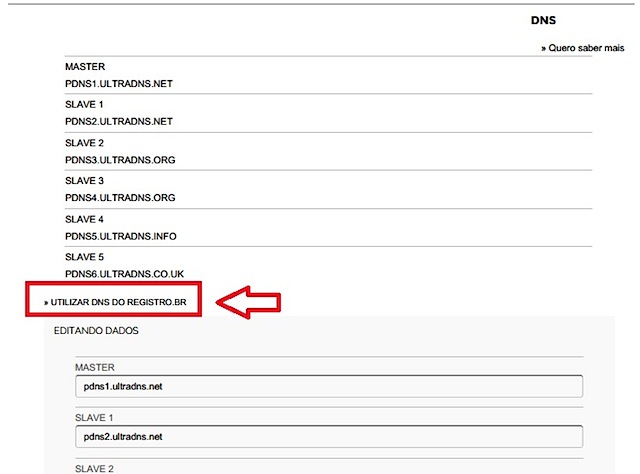Click the PDNS4.ULTRADNS.ORG server entry
This screenshot has height=474, width=640.
[x=120, y=197]
